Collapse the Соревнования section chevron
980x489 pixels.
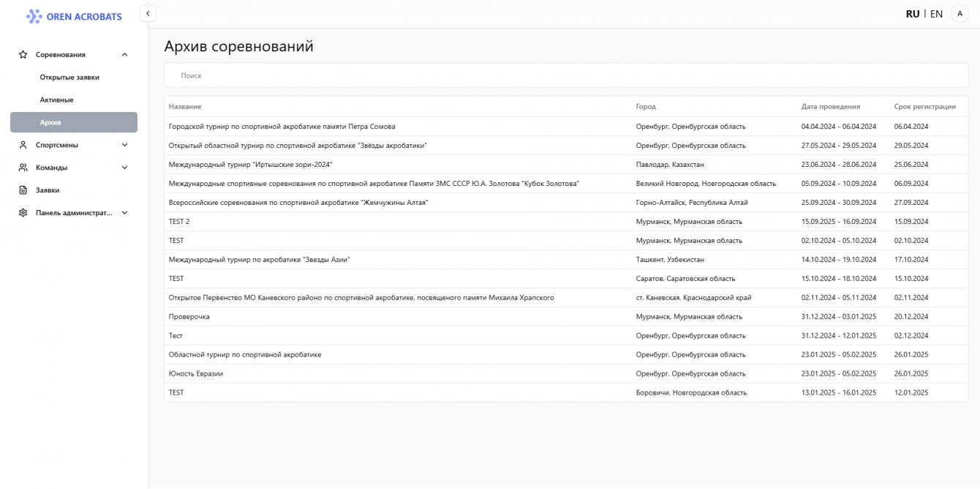tap(124, 54)
